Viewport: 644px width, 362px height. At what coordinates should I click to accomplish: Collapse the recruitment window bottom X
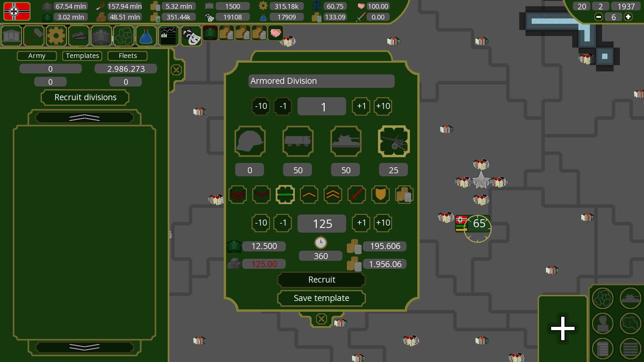pos(321,319)
